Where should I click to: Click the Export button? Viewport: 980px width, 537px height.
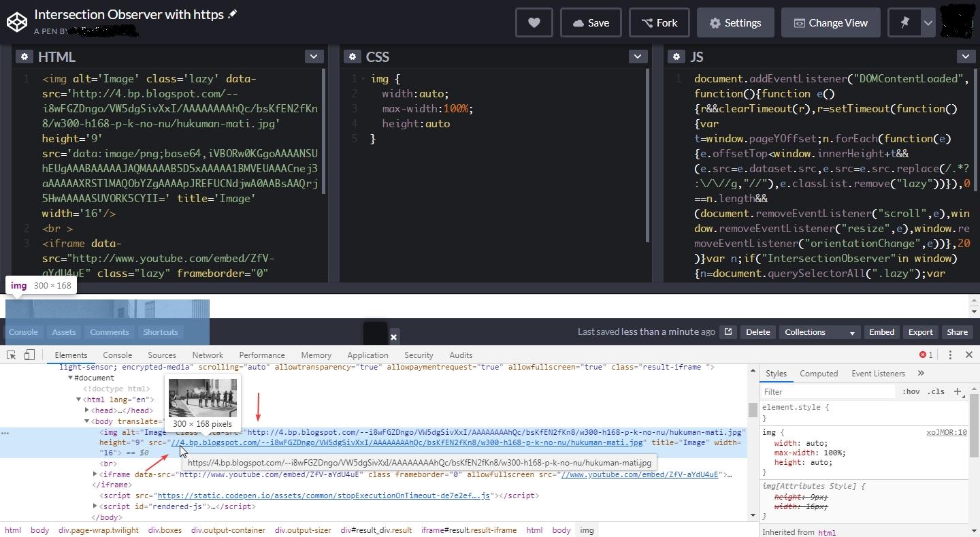click(x=920, y=332)
